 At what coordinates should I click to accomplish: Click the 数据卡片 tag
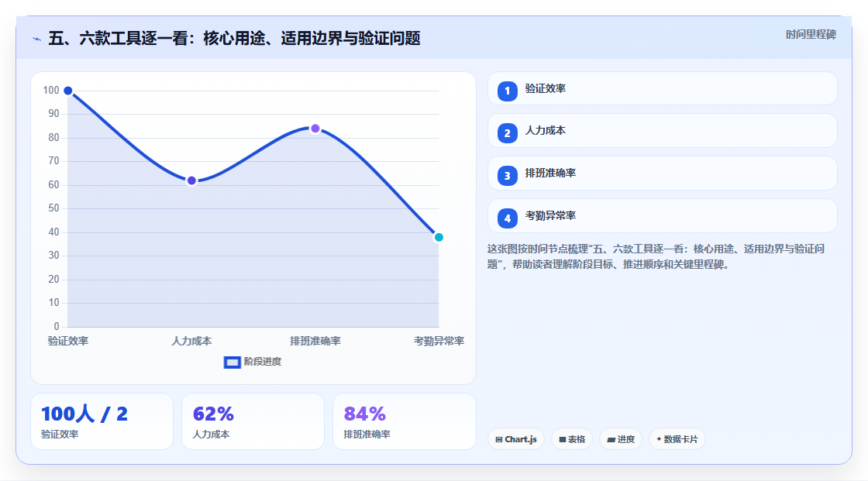coord(677,439)
